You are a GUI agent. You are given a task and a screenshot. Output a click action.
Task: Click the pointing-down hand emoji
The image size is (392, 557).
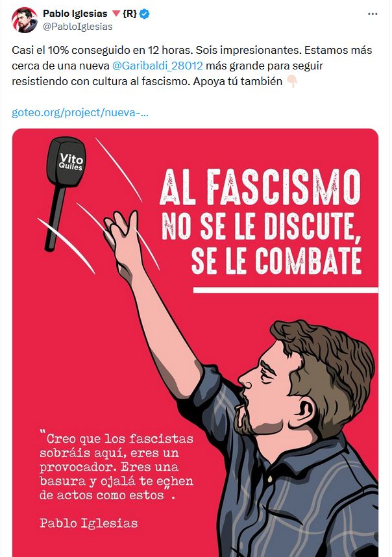[291, 81]
